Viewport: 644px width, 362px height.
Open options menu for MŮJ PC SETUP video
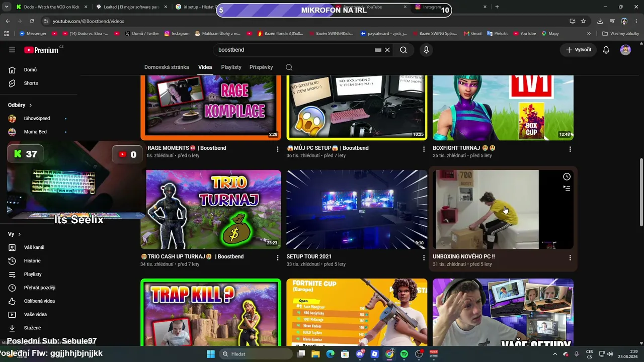(424, 149)
